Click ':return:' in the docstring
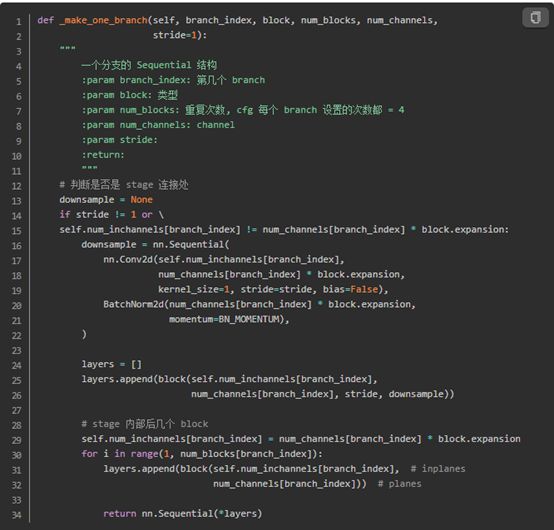 pos(103,155)
